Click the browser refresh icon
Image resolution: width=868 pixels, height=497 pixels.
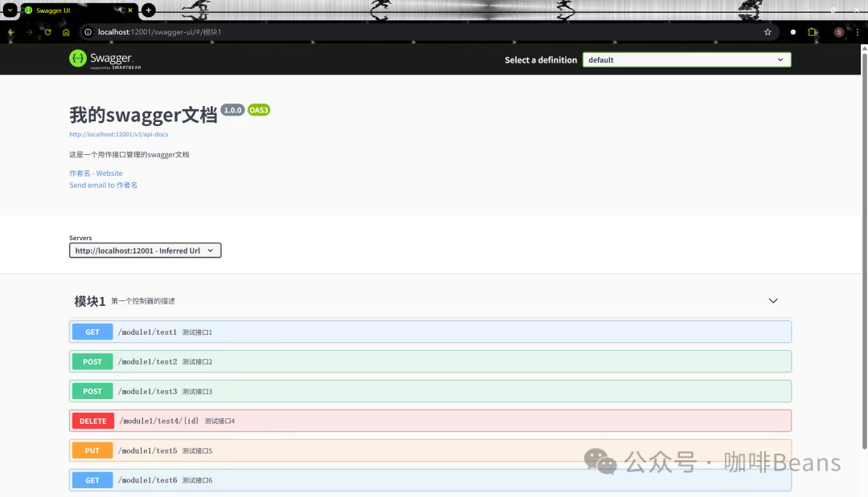tap(48, 32)
